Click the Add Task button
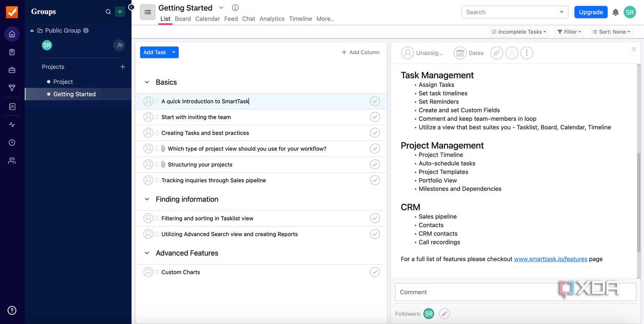This screenshot has height=324, width=644. coord(155,52)
